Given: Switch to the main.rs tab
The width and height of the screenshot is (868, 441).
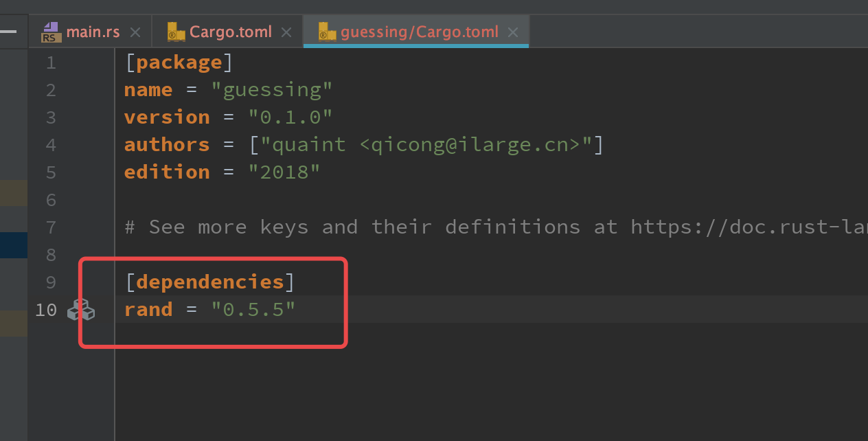Looking at the screenshot, I should [x=93, y=32].
